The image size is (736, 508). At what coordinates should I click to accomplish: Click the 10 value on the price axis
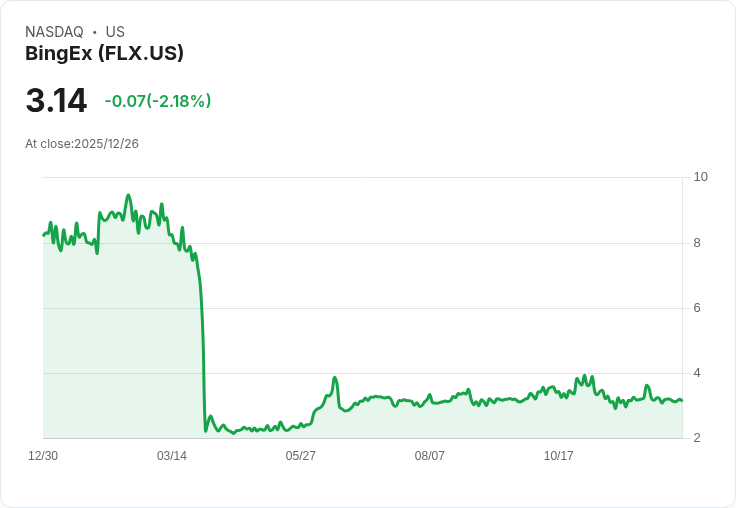[700, 177]
